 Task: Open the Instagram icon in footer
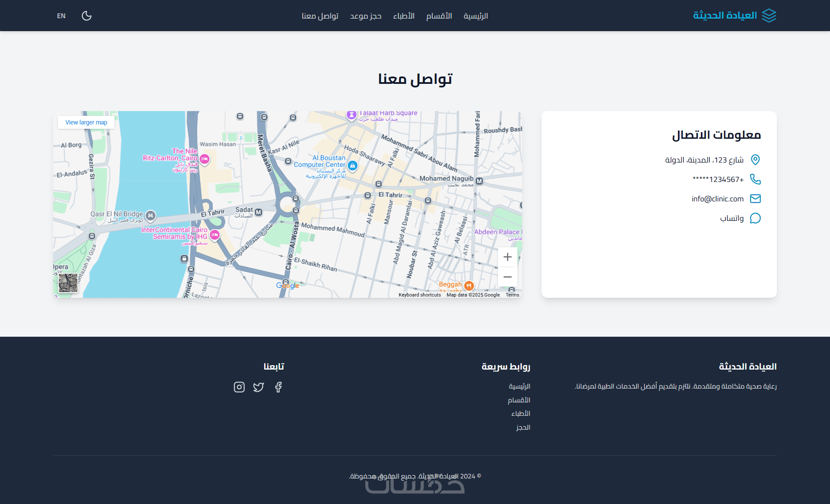tap(239, 387)
